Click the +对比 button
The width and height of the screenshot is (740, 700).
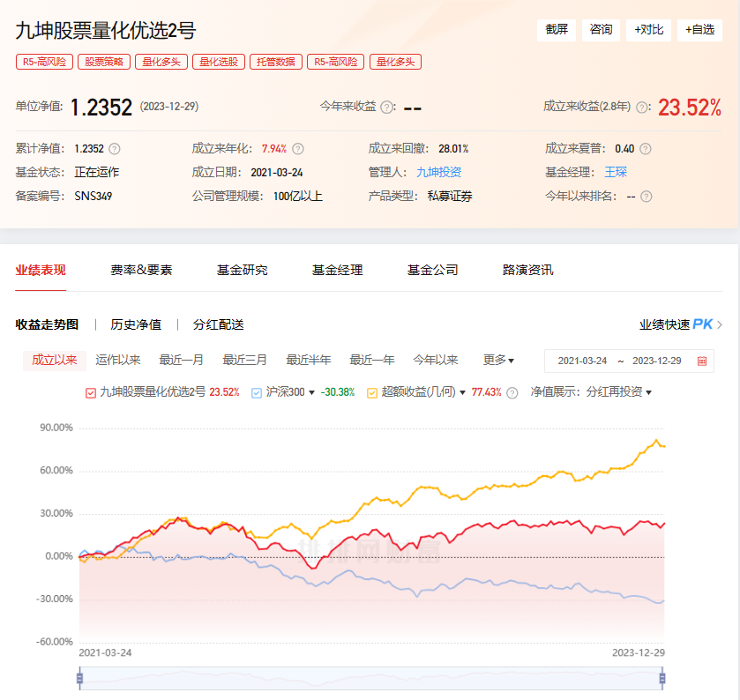click(x=648, y=30)
